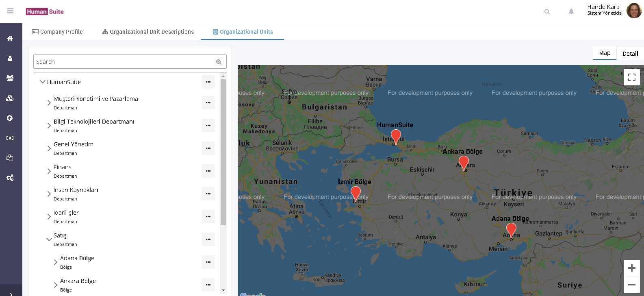644x296 pixels.
Task: Collapse the HumanSuite root node
Action: [42, 82]
